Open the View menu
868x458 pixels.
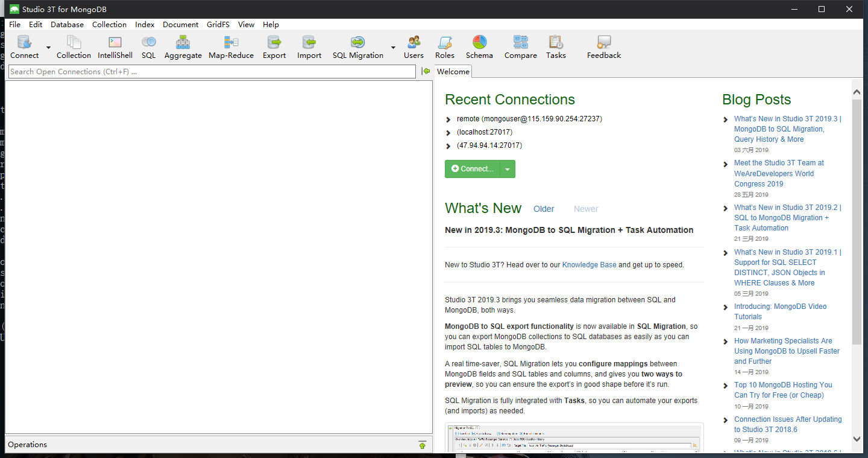[x=246, y=25]
